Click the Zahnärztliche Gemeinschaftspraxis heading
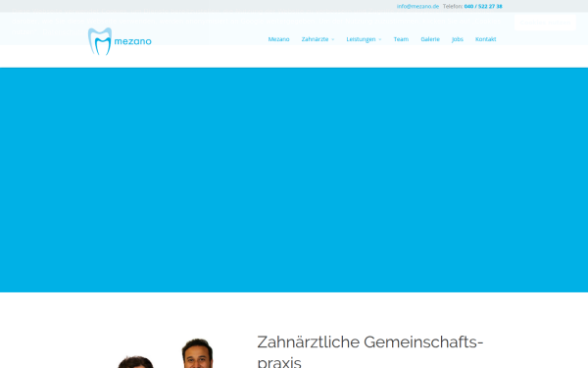588x368 pixels. coord(370,350)
